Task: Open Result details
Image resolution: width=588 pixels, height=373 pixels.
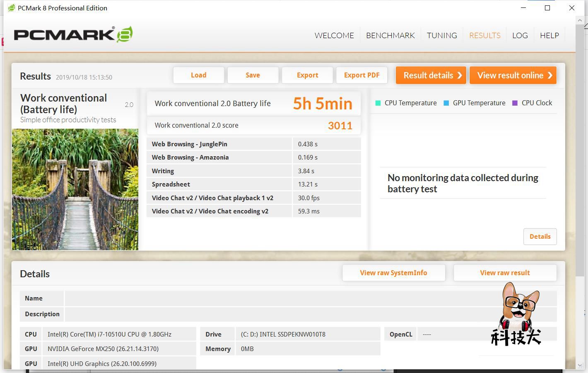Action: [x=431, y=75]
